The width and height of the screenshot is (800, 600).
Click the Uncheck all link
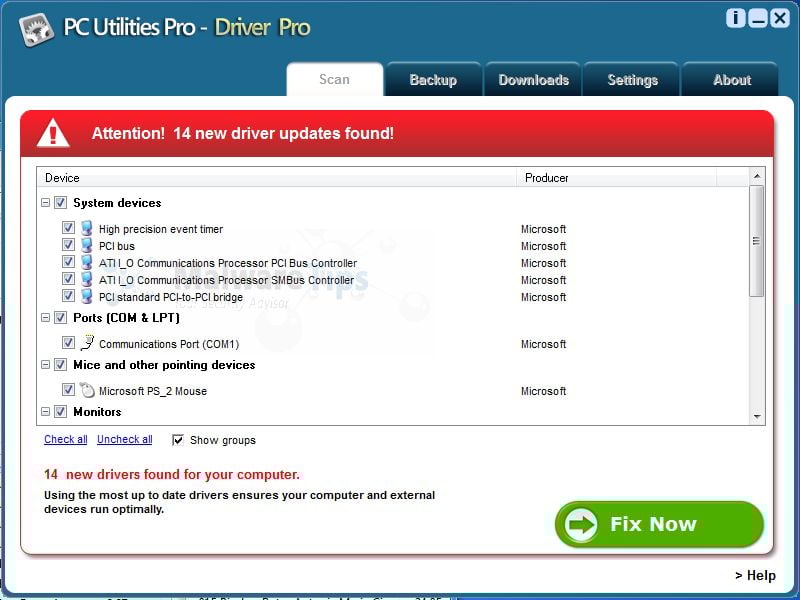pos(124,439)
